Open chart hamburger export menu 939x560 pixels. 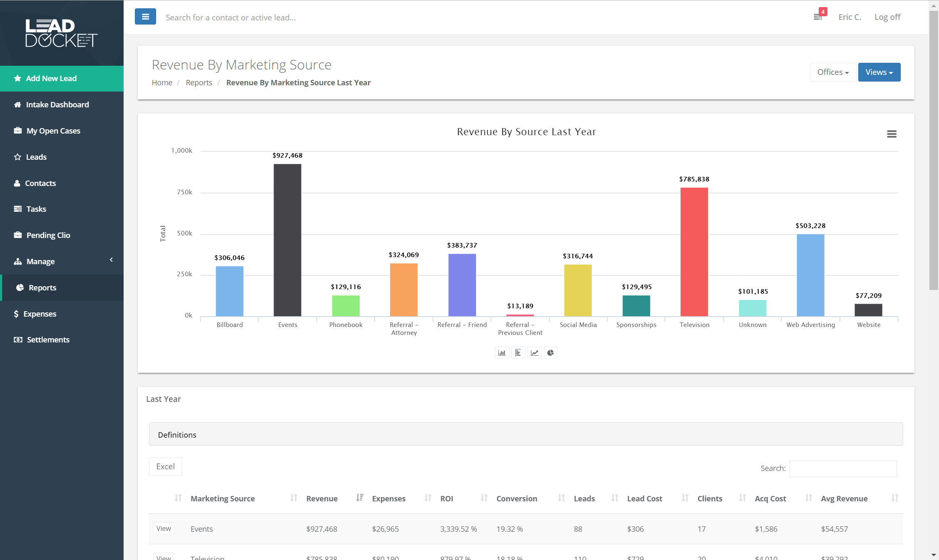pyautogui.click(x=892, y=134)
